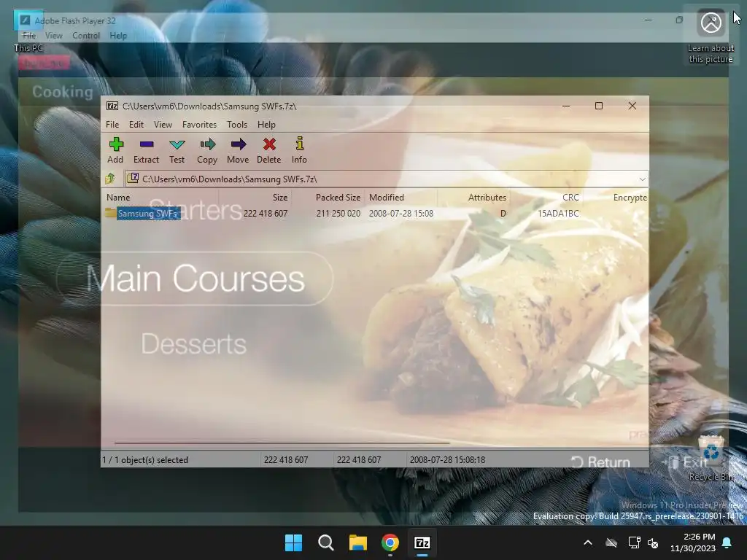Open Flash Player Control menu
The image size is (747, 560).
pyautogui.click(x=86, y=35)
